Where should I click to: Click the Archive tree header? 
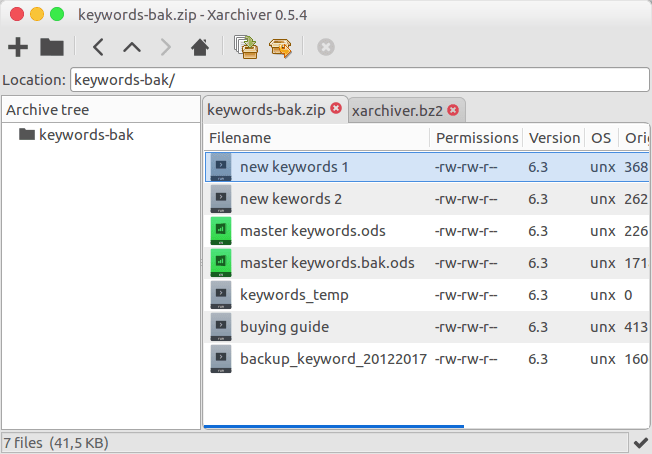pyautogui.click(x=101, y=110)
